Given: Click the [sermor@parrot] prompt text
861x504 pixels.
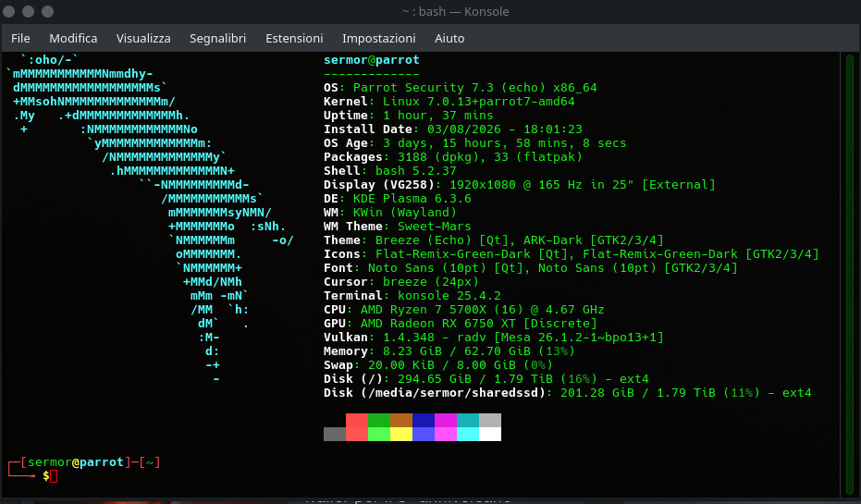Looking at the screenshot, I should click(x=77, y=462).
